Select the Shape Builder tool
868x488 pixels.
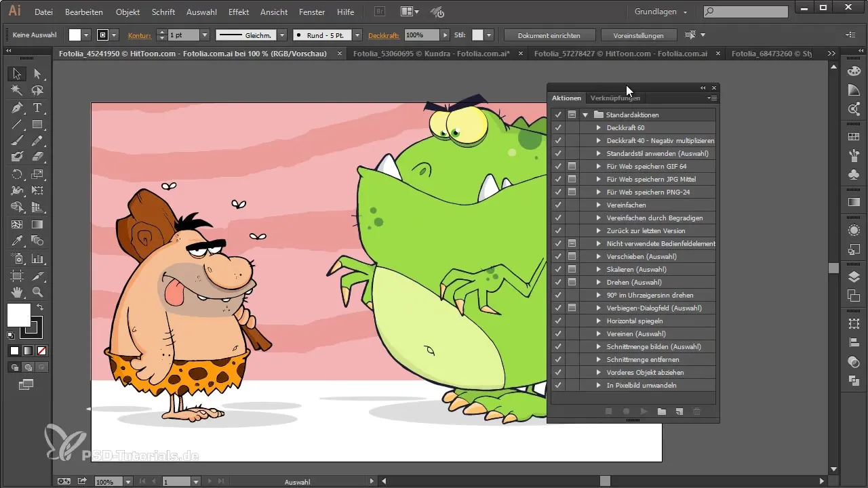tap(17, 207)
